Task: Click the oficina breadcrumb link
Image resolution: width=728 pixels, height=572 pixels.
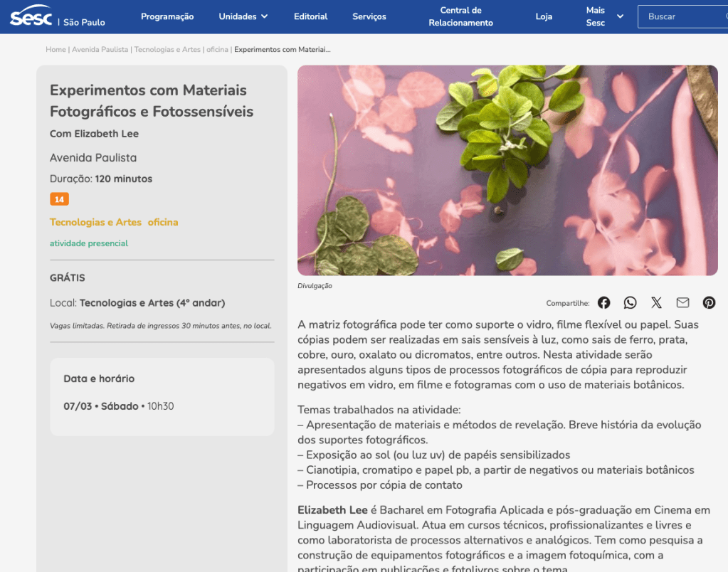Action: [218, 50]
